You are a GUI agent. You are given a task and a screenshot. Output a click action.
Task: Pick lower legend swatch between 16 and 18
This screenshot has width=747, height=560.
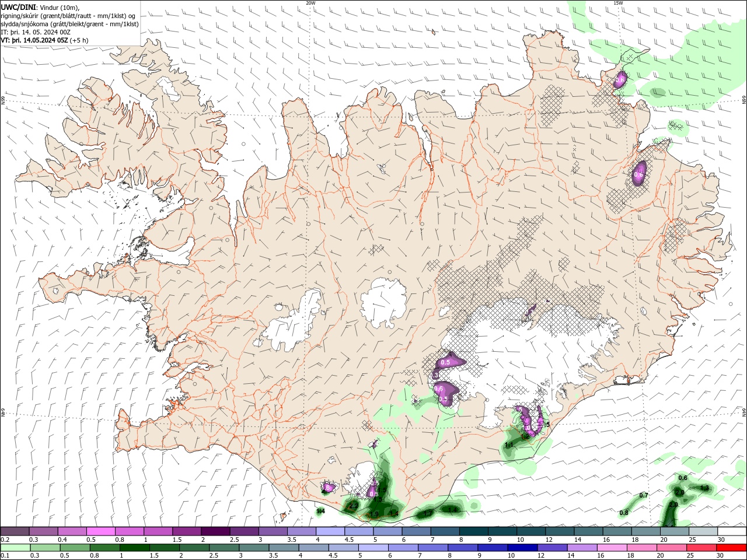612,548
